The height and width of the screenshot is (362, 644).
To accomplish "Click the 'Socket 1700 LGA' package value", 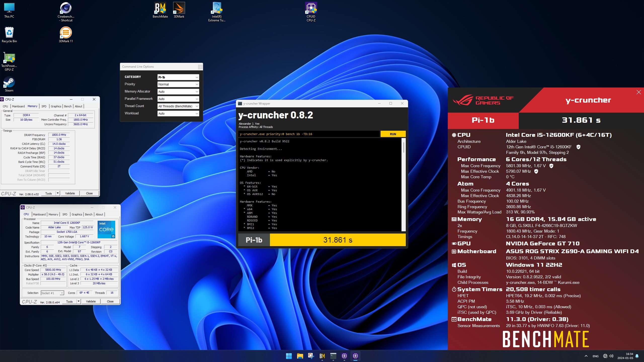I will coord(67,232).
